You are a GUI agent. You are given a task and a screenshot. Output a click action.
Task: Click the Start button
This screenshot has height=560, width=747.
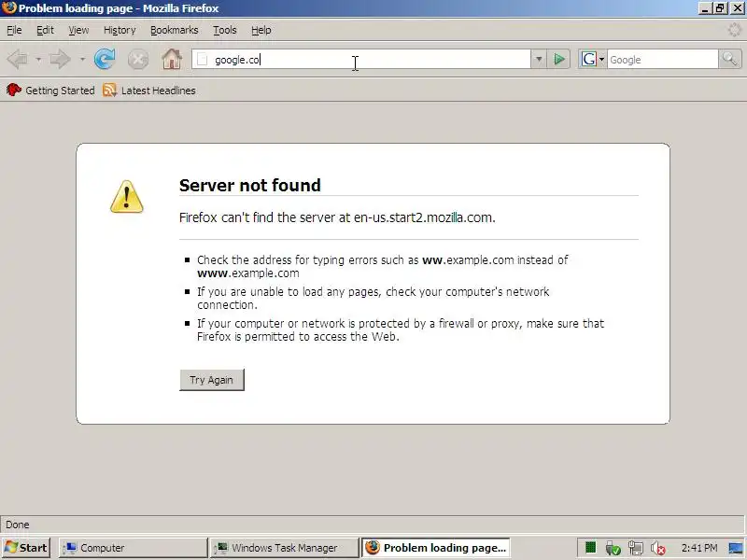click(x=27, y=548)
